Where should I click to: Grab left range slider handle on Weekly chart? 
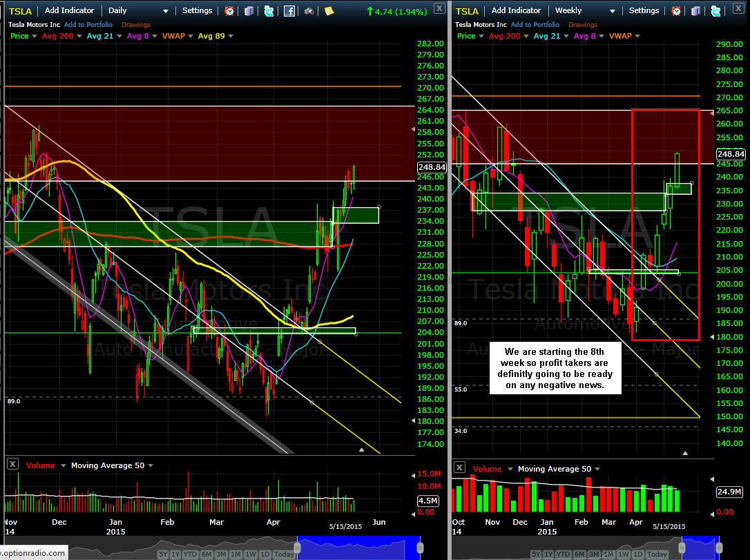tap(682, 547)
